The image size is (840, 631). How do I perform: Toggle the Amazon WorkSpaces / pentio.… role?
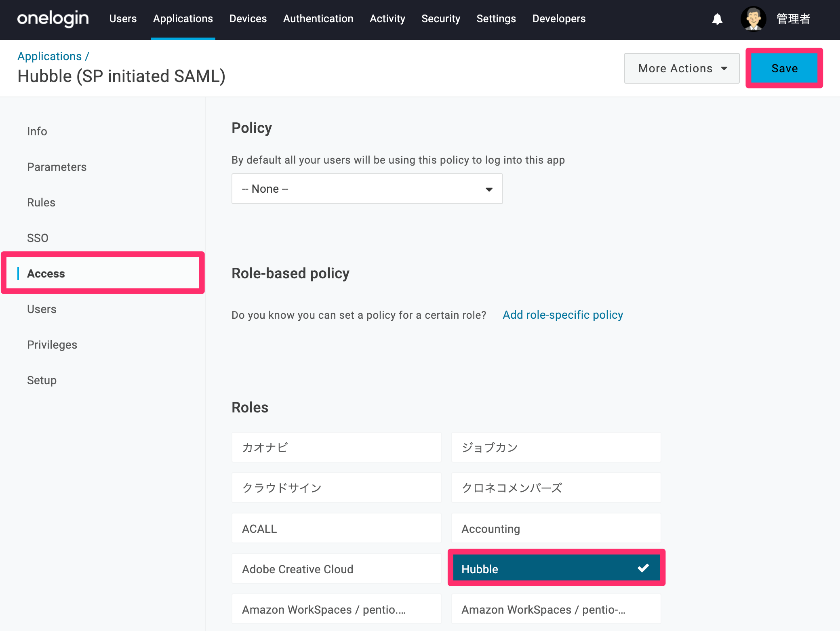pyautogui.click(x=337, y=609)
